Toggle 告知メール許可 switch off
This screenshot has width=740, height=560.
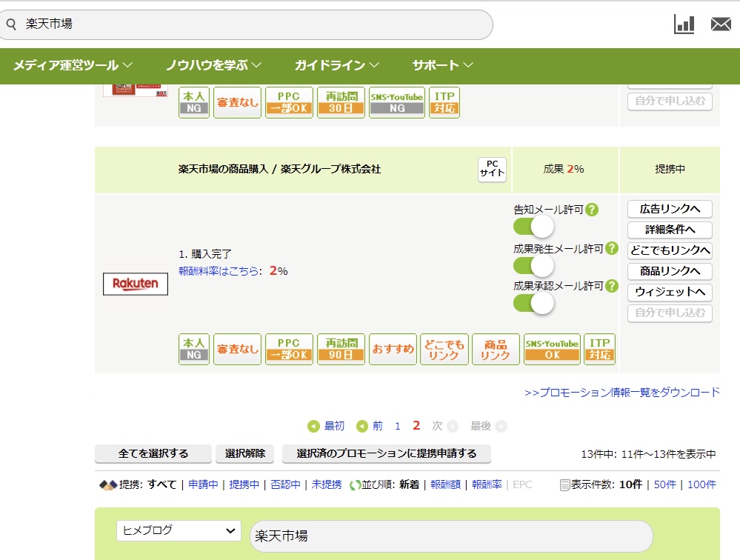coord(533,227)
